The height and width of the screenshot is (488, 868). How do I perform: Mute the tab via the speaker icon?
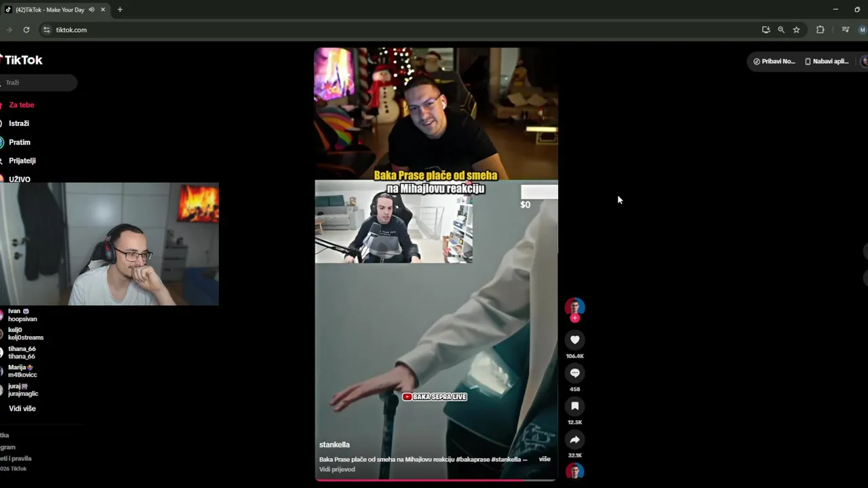pos(91,9)
